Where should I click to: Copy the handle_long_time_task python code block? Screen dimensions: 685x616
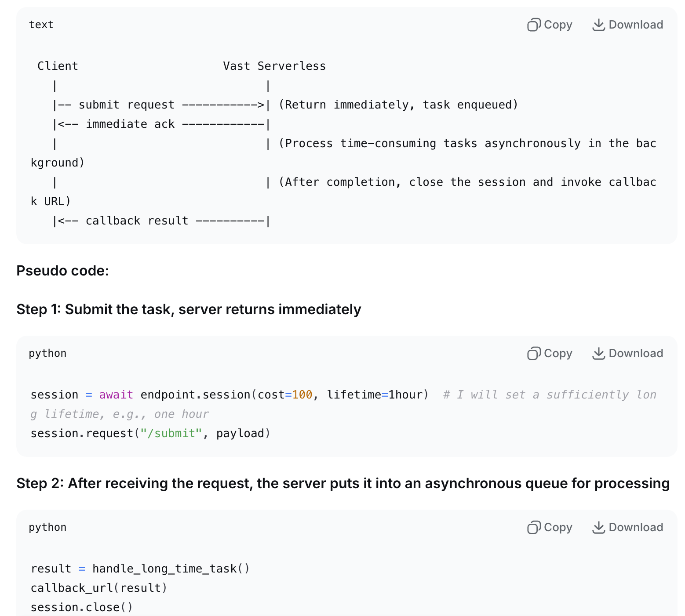click(x=550, y=528)
